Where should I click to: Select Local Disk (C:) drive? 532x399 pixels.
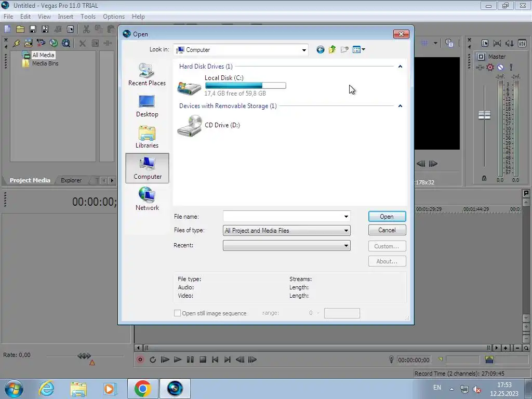click(232, 86)
